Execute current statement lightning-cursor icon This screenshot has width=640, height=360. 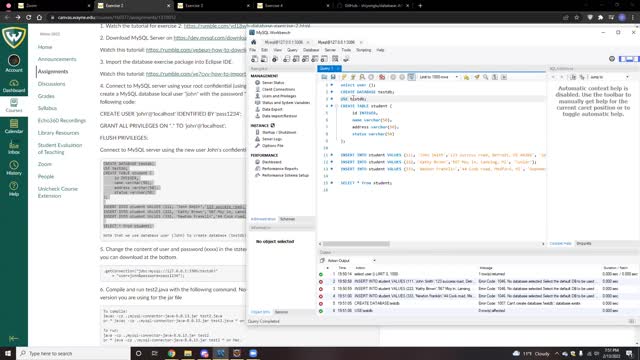(x=353, y=77)
